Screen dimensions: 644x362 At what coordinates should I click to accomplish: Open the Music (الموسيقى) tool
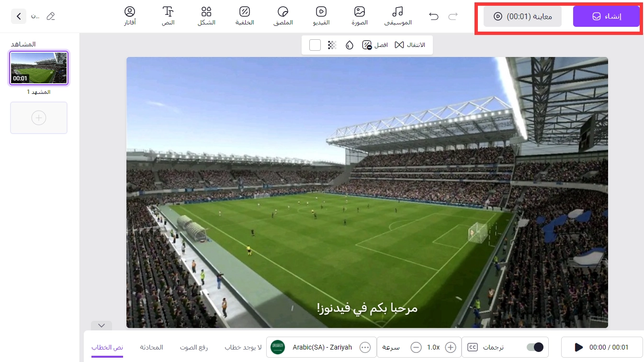tap(398, 16)
